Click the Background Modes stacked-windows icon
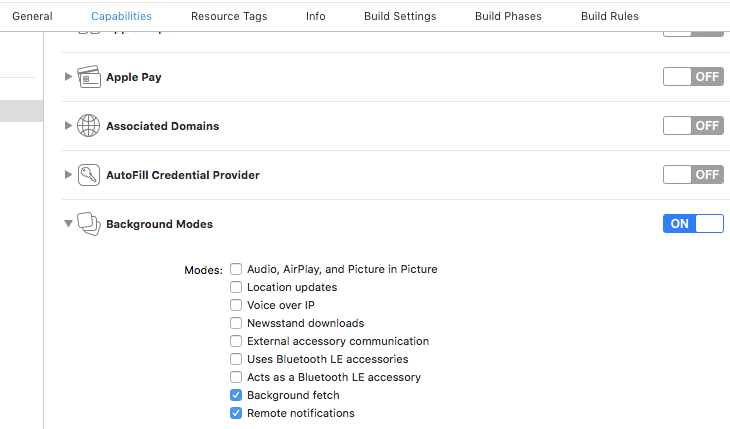 88,224
